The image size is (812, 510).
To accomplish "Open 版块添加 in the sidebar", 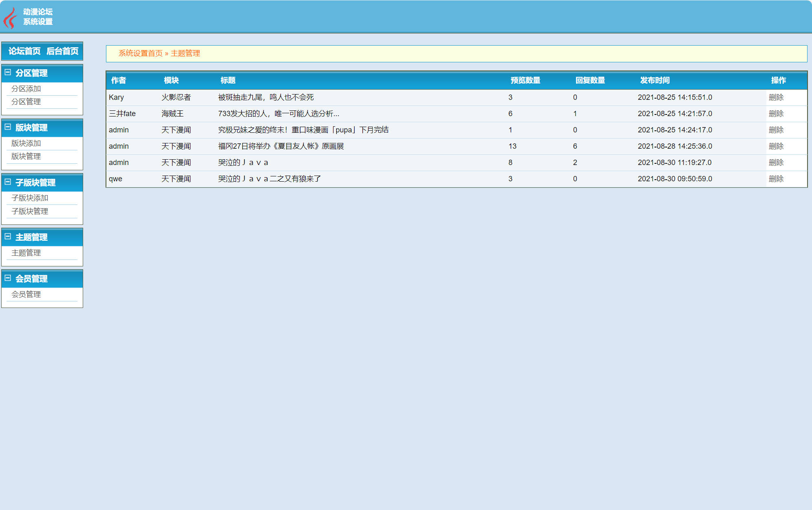I will pos(26,143).
